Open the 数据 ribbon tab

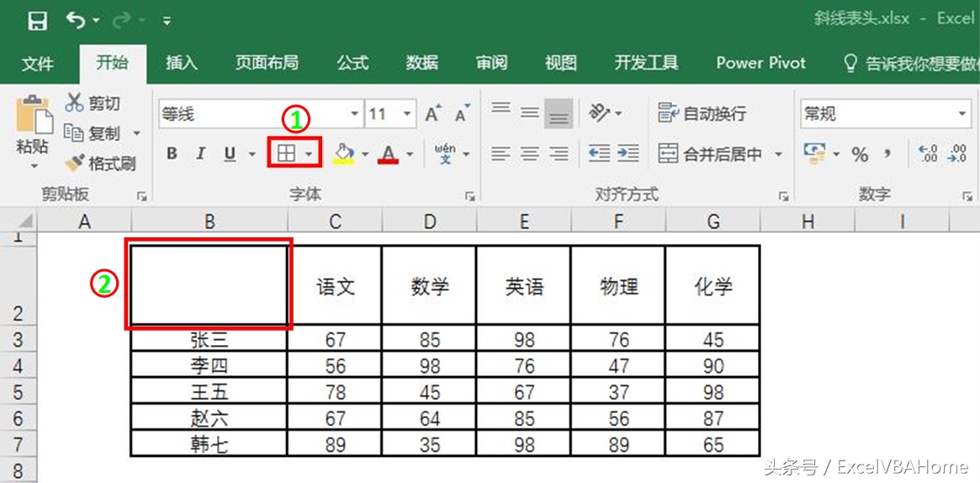pos(422,63)
